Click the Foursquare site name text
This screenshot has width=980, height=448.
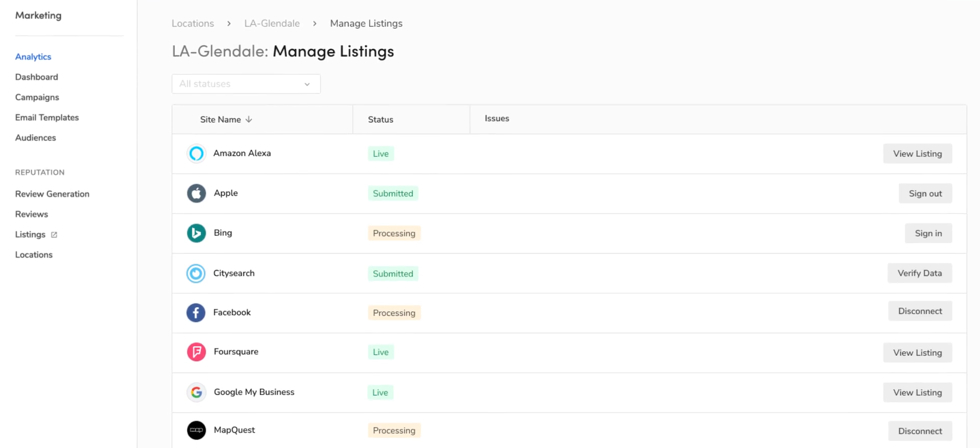pos(236,352)
